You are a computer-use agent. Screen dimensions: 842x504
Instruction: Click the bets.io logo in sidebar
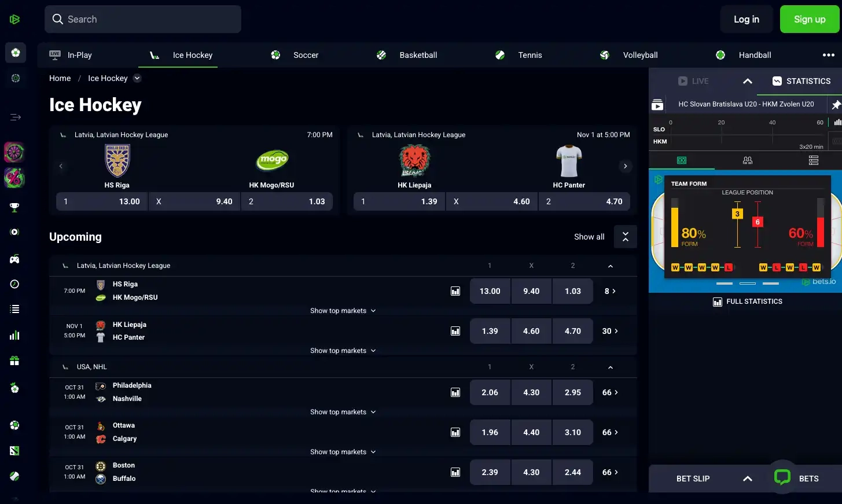[x=15, y=19]
